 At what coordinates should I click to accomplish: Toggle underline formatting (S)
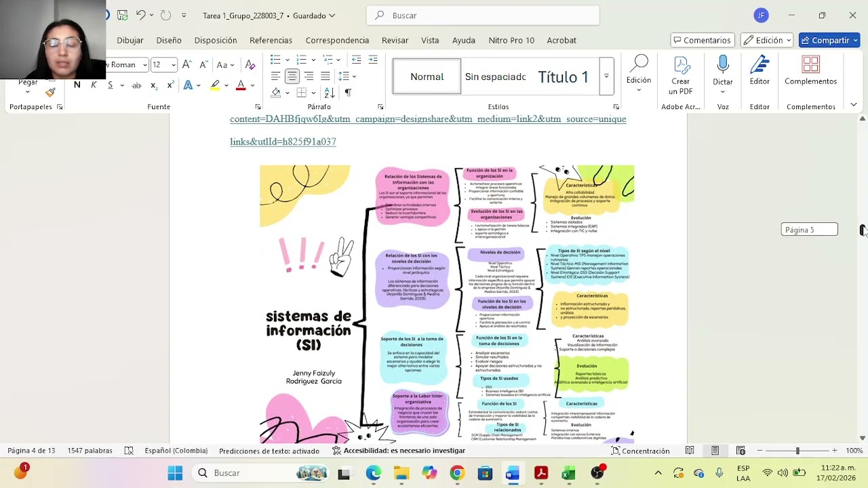[110, 85]
